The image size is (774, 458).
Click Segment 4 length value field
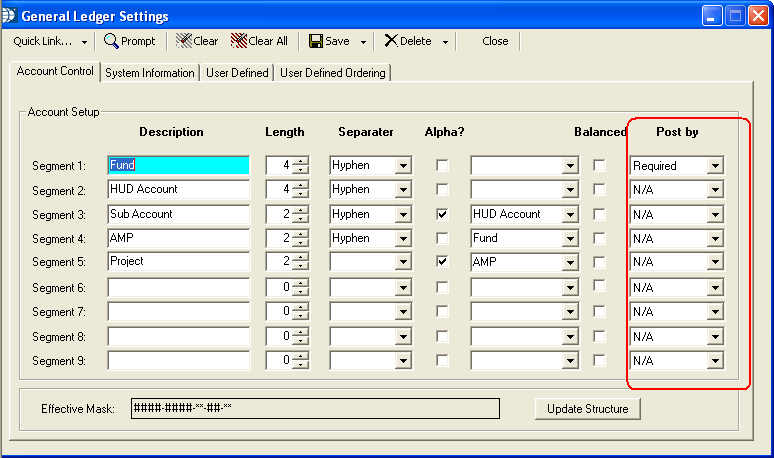[x=279, y=238]
